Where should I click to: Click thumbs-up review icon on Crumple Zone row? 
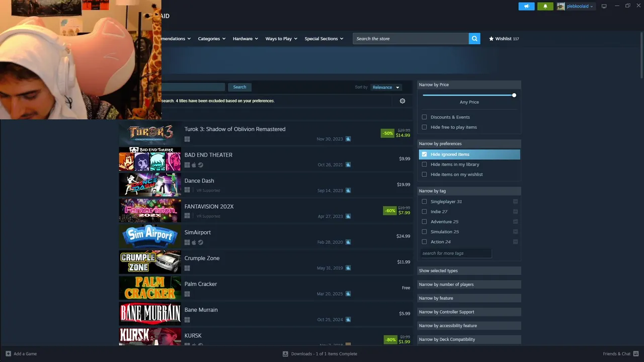348,268
